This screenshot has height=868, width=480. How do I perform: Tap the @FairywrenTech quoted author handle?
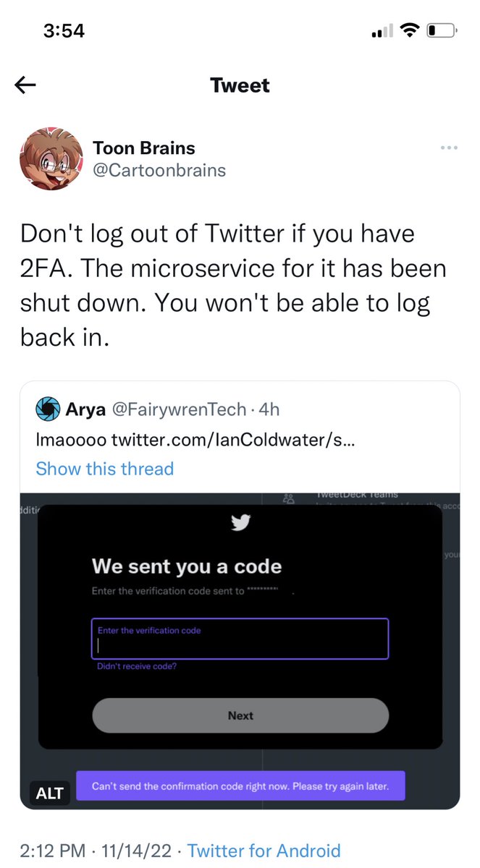click(177, 410)
